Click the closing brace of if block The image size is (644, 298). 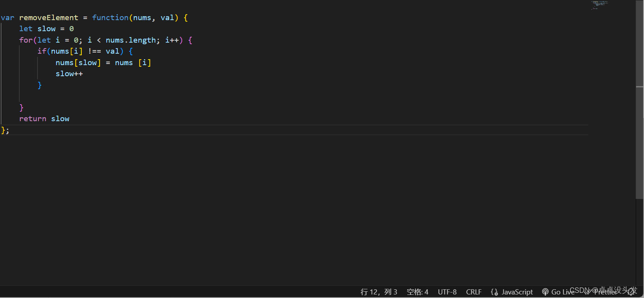(x=40, y=85)
